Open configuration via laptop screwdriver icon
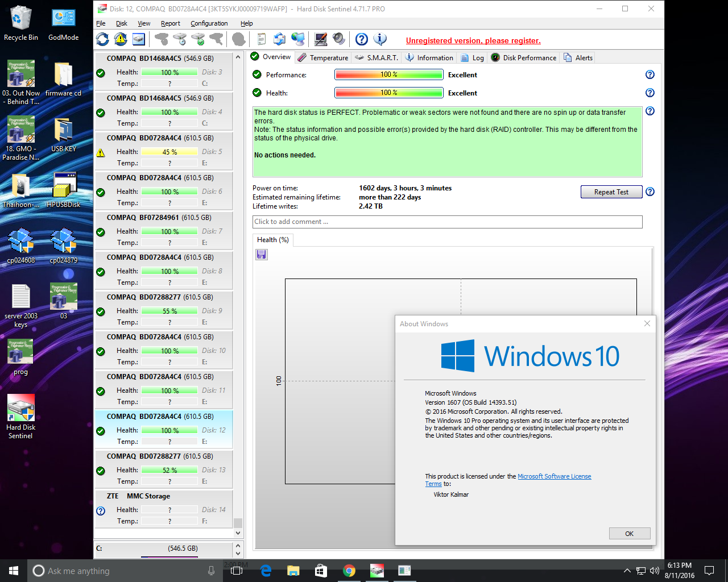 321,39
